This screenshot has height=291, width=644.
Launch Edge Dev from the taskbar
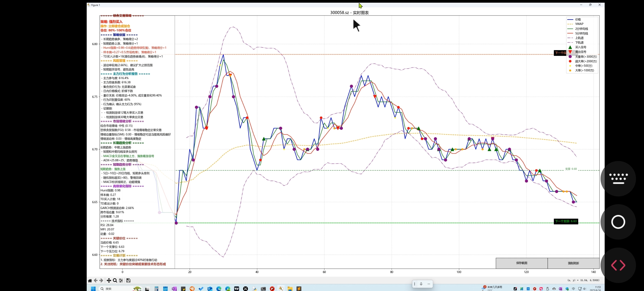(228, 289)
